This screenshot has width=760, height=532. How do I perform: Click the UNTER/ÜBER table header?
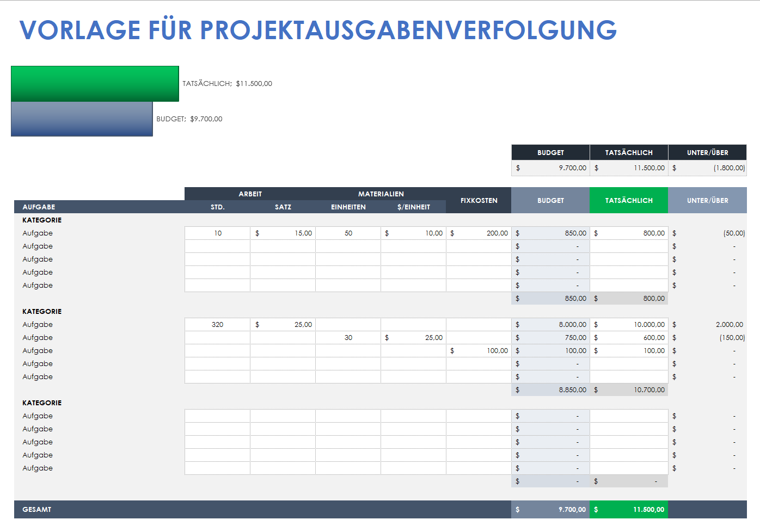pos(707,200)
